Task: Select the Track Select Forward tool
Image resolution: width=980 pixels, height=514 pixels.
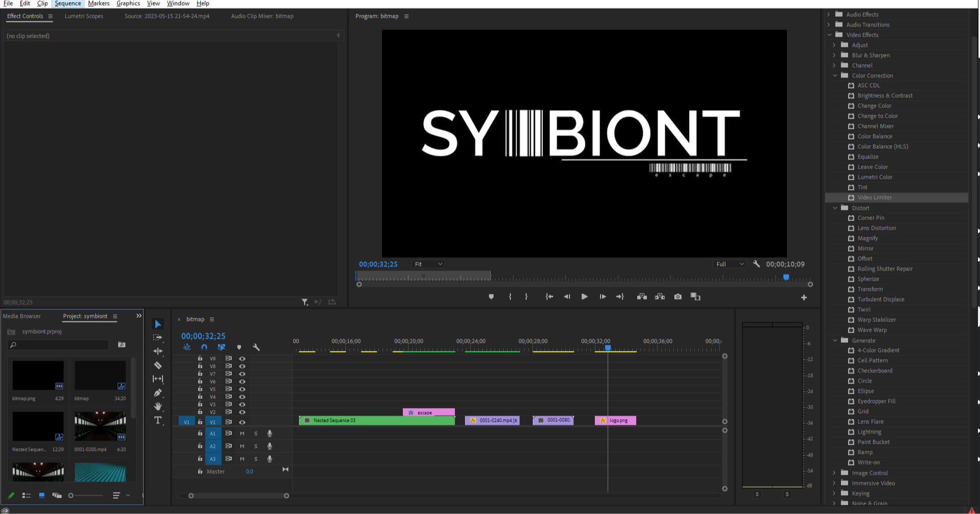Action: tap(158, 337)
